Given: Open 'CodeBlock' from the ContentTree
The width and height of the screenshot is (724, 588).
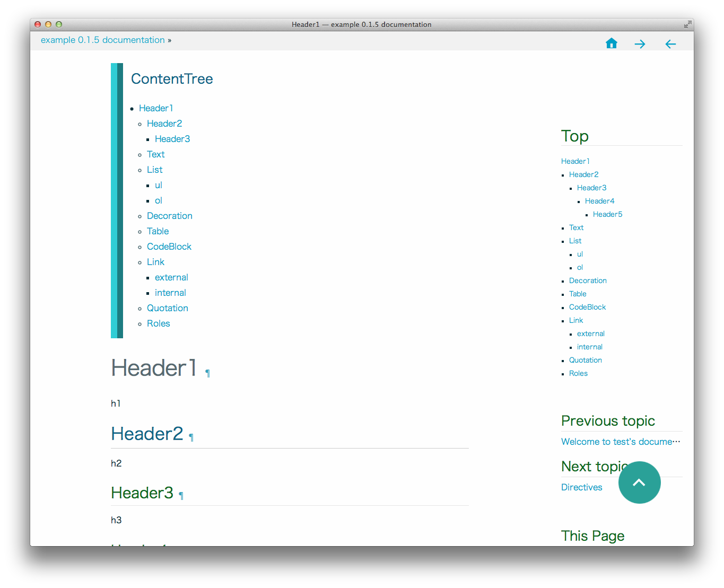Looking at the screenshot, I should click(x=169, y=247).
